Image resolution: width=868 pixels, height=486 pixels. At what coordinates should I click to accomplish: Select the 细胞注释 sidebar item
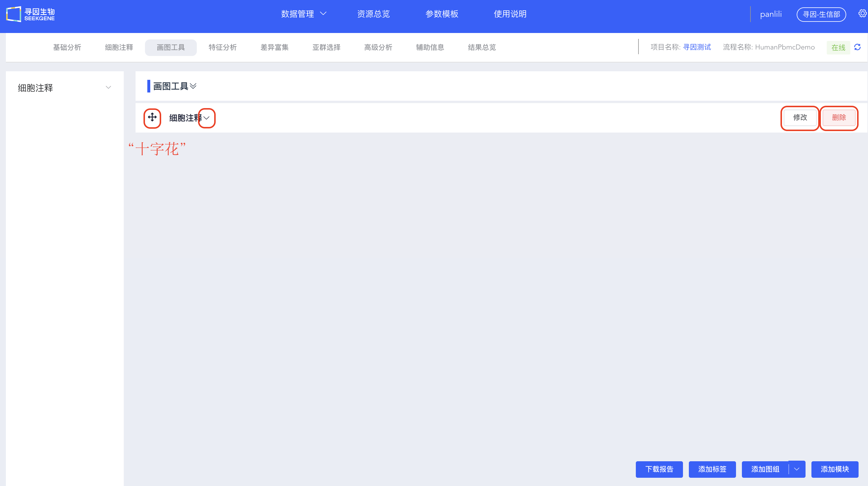point(65,87)
